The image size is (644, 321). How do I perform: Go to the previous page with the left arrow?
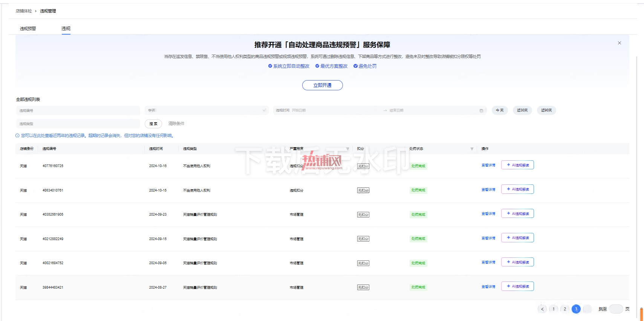point(542,309)
